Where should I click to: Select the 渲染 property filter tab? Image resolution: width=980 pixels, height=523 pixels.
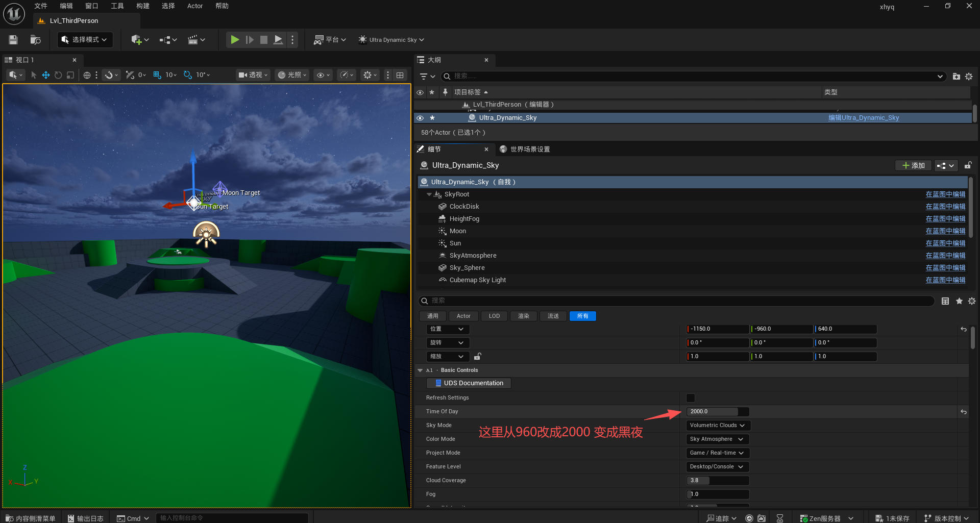coord(524,316)
